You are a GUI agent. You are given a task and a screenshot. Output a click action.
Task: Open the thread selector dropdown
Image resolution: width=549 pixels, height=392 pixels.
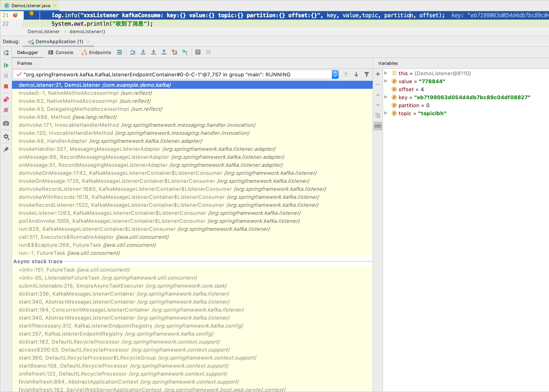pos(335,75)
